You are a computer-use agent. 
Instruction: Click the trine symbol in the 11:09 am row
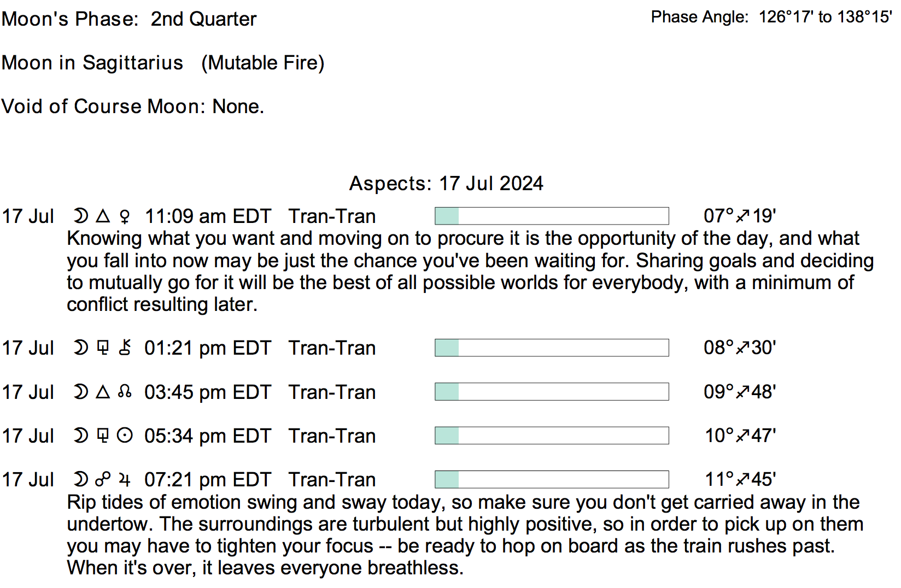click(x=103, y=216)
